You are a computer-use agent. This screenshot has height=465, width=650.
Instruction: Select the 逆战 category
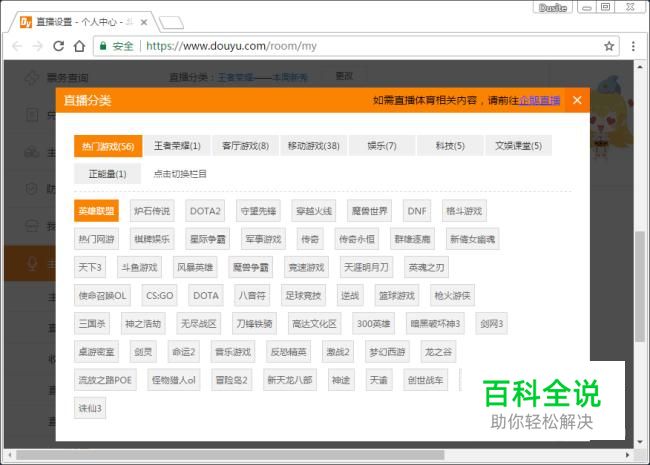[350, 295]
